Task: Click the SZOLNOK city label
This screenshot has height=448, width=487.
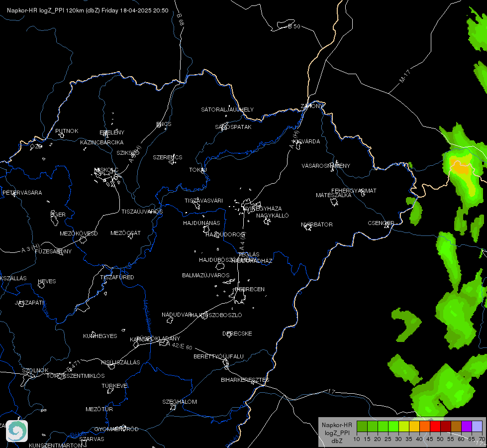Action: point(35,370)
